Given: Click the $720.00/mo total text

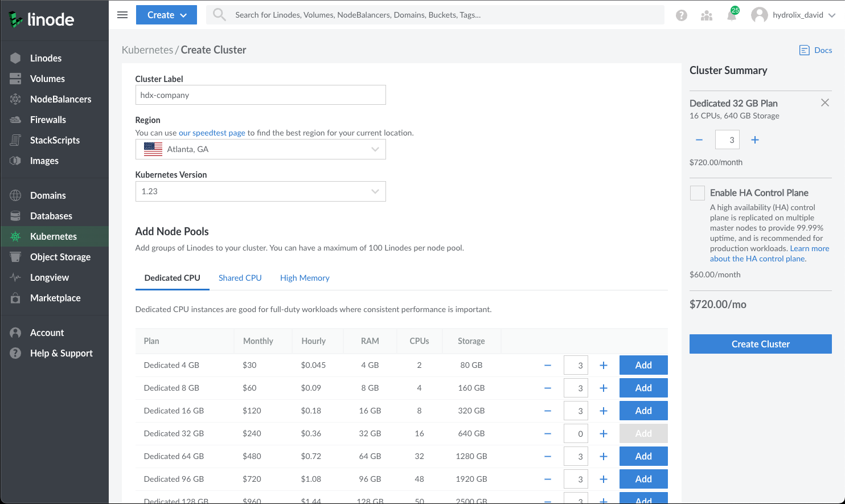Looking at the screenshot, I should pos(718,305).
